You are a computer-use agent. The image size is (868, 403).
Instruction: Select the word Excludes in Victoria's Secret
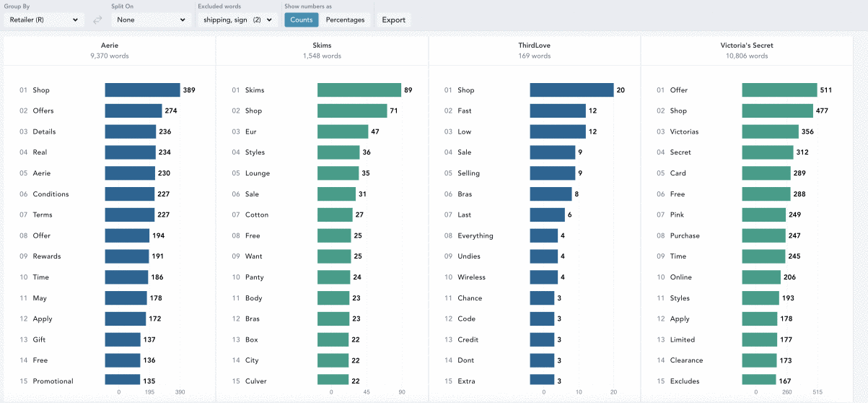[x=685, y=381]
